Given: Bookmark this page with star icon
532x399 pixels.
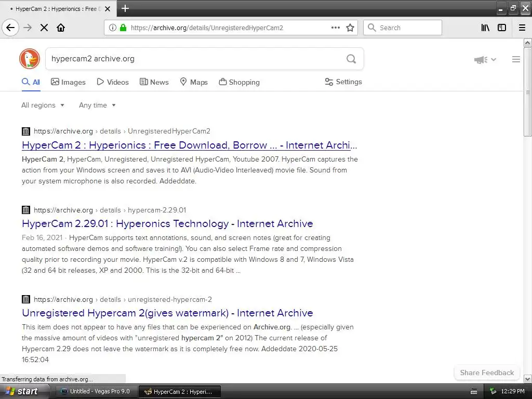Looking at the screenshot, I should (x=350, y=28).
